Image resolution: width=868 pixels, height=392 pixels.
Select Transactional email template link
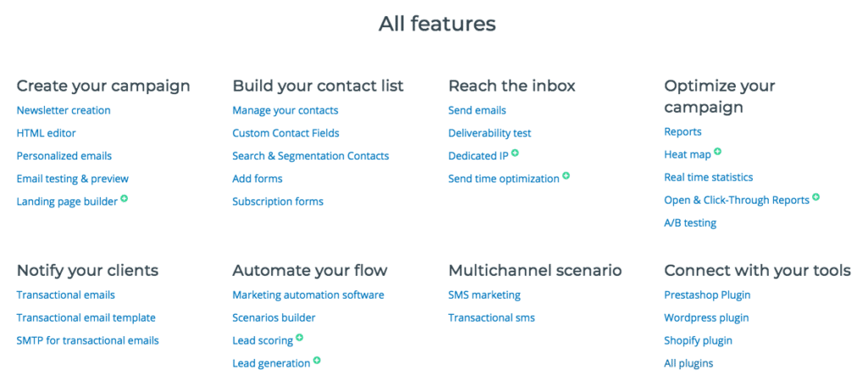tap(86, 317)
